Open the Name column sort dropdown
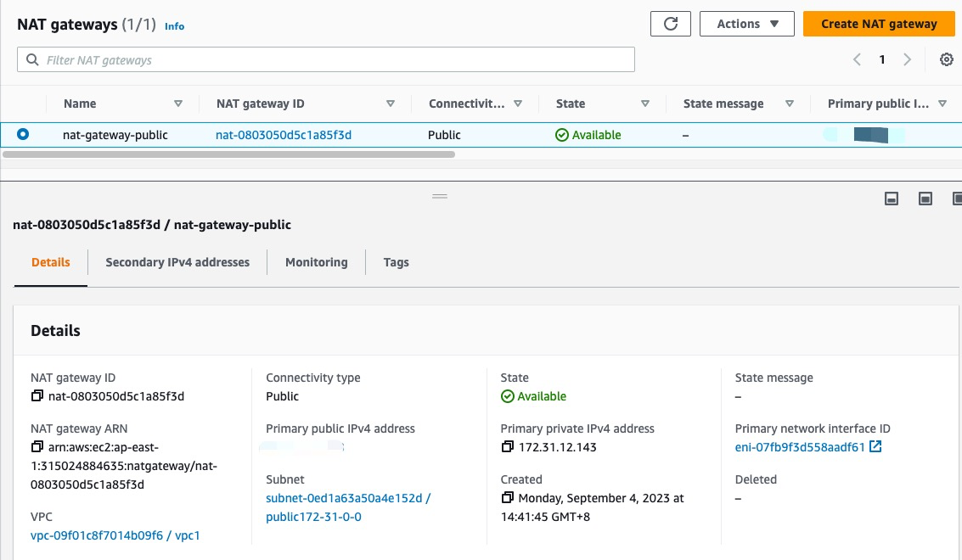 (178, 103)
